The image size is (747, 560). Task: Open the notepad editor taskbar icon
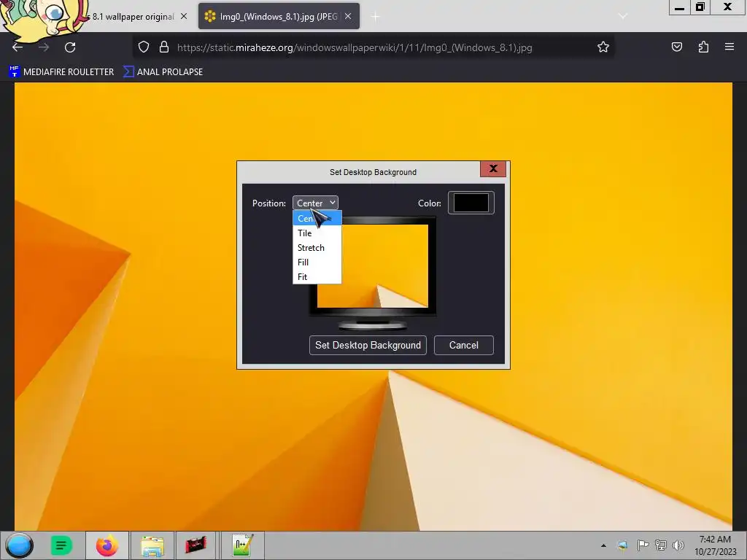click(x=242, y=545)
